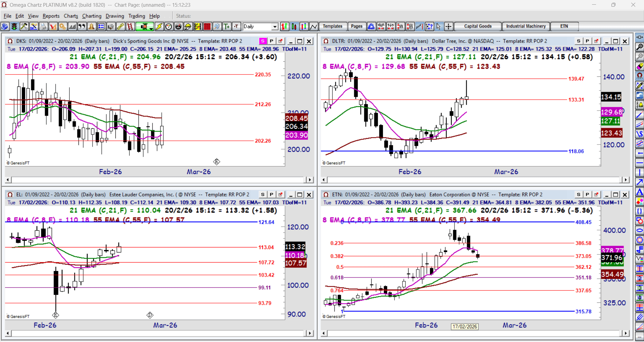Open the Drawing menu
This screenshot has height=342, width=644.
(x=115, y=16)
